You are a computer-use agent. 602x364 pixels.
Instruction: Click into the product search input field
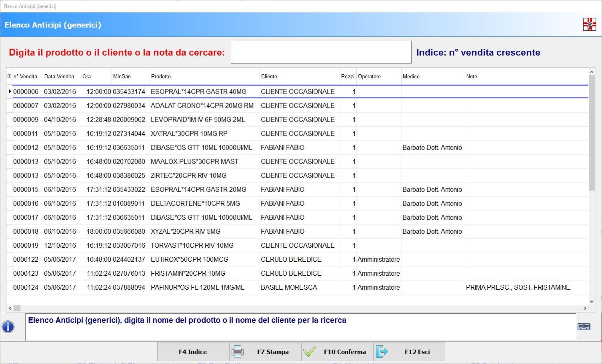321,52
